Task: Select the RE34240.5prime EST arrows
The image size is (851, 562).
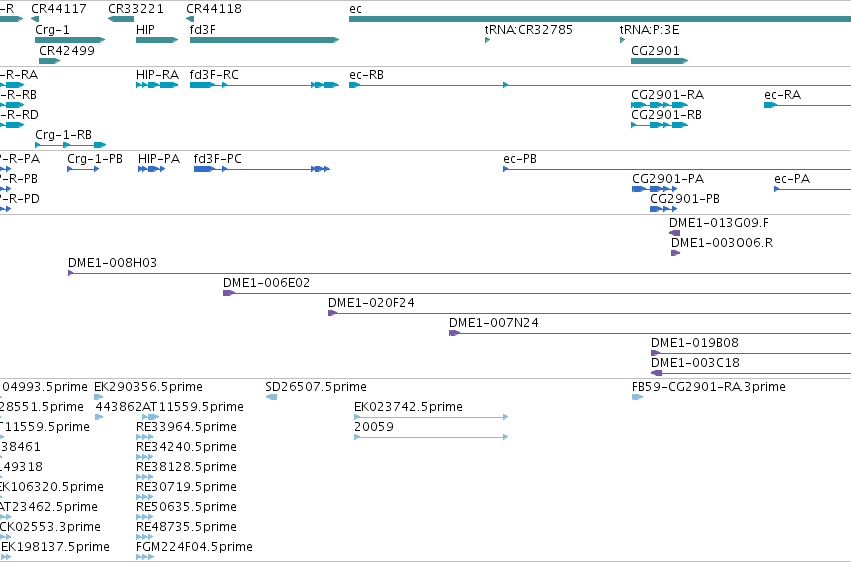Action: click(x=144, y=457)
